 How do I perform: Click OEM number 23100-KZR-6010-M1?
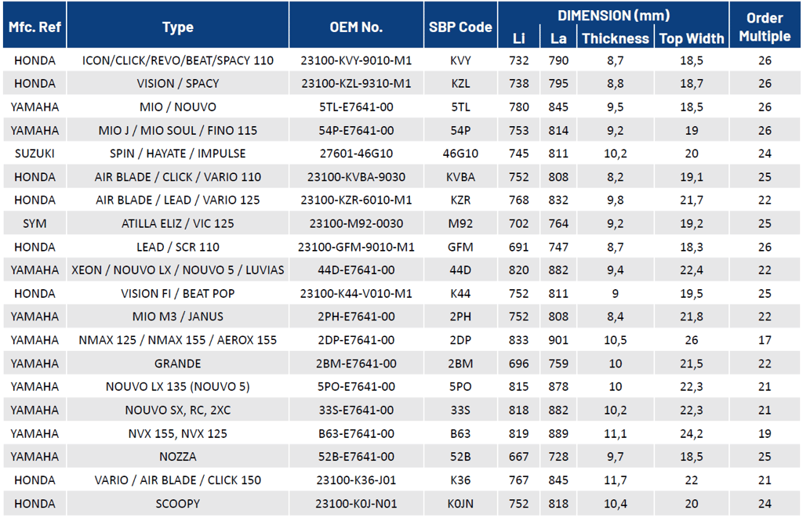pyautogui.click(x=356, y=200)
